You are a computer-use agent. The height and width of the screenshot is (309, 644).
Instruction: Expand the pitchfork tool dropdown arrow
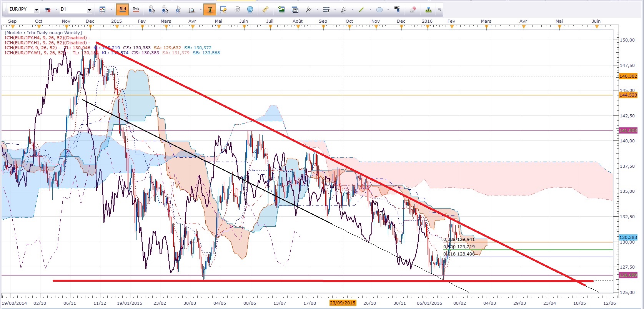click(317, 9)
